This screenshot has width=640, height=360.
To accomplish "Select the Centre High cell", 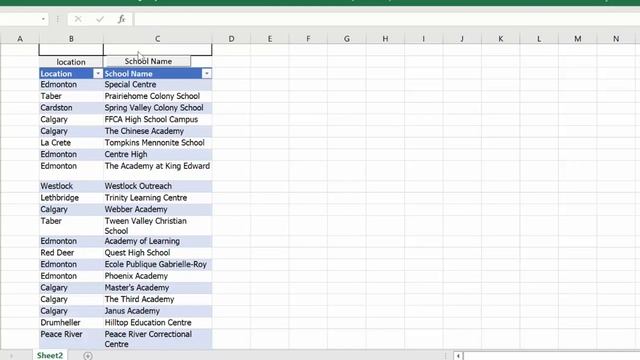I will point(158,154).
